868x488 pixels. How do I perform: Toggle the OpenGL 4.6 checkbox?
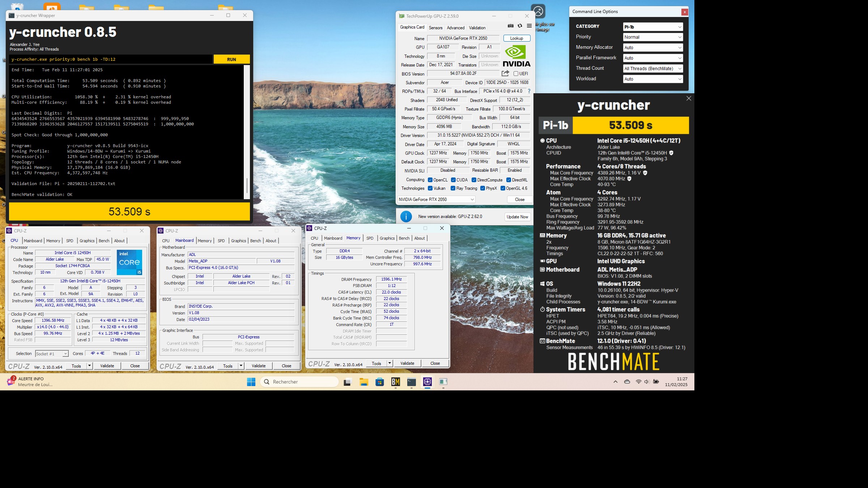point(503,188)
